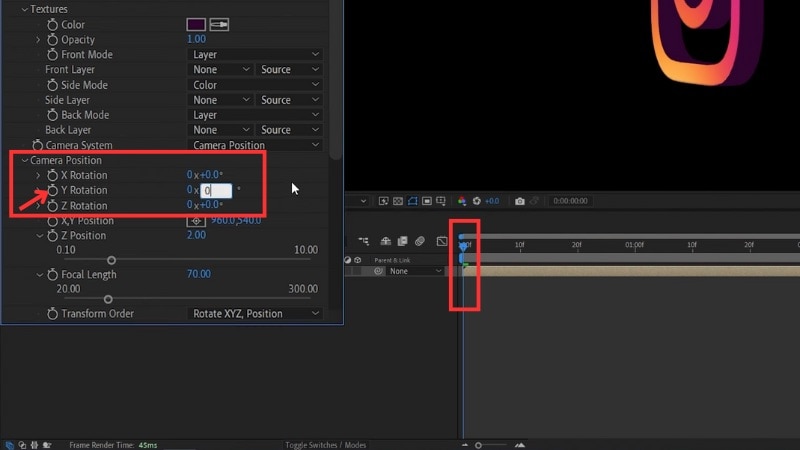Click the Opacity value 1.00
800x450 pixels.
click(196, 39)
